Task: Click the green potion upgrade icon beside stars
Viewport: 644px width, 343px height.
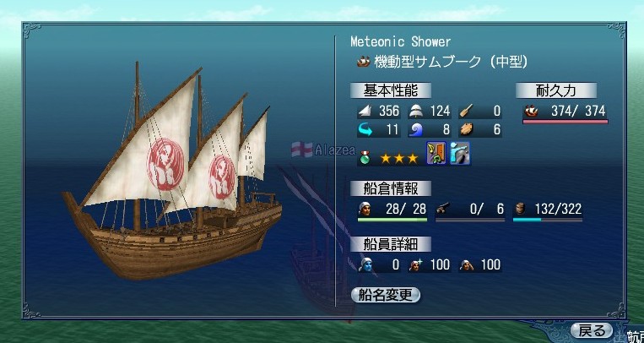Action: (365, 158)
